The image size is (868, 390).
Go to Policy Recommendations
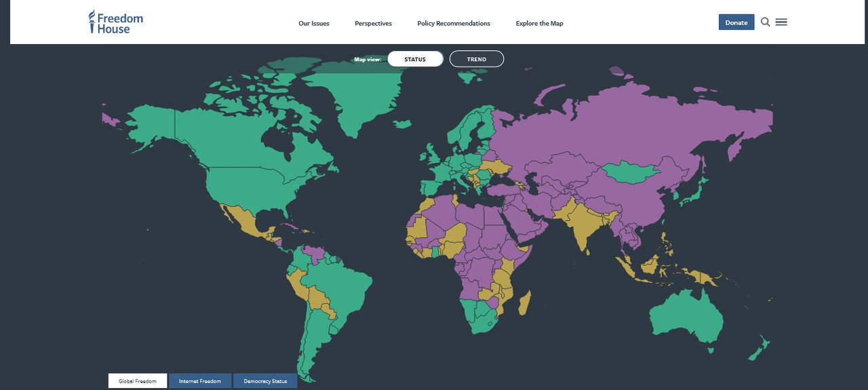click(454, 23)
